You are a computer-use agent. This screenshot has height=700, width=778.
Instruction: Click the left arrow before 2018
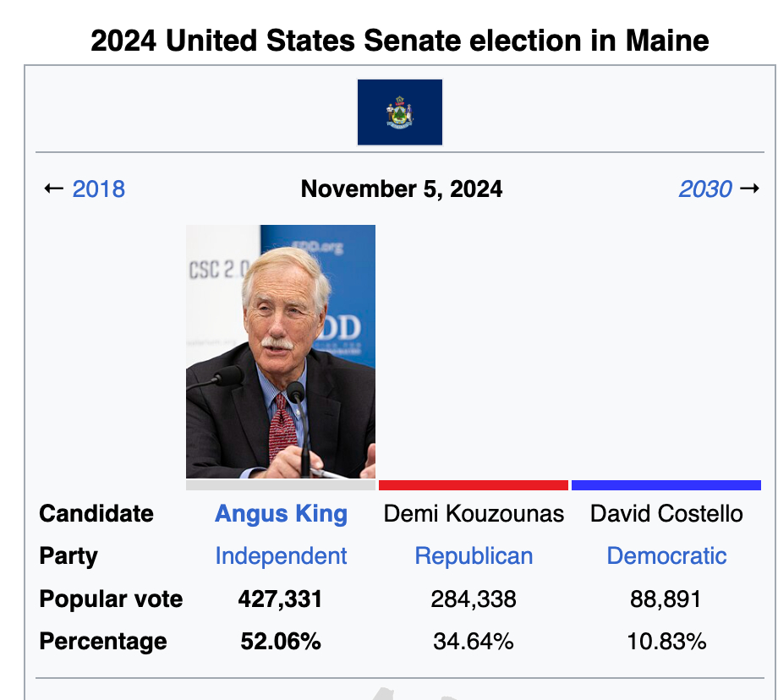(x=53, y=188)
